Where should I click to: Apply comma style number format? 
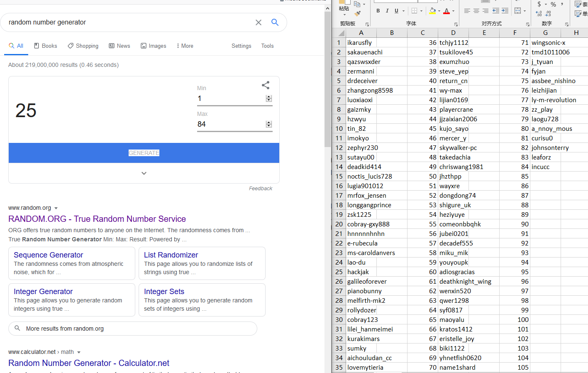tap(562, 4)
